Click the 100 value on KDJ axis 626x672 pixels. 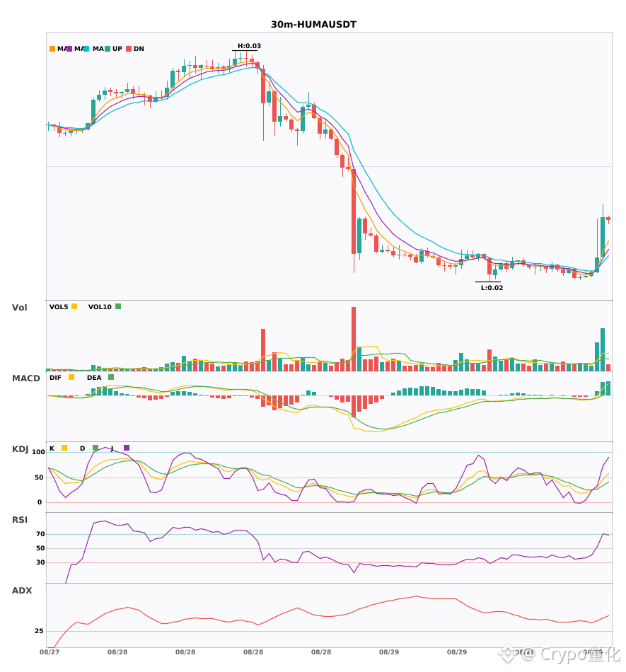click(x=39, y=452)
